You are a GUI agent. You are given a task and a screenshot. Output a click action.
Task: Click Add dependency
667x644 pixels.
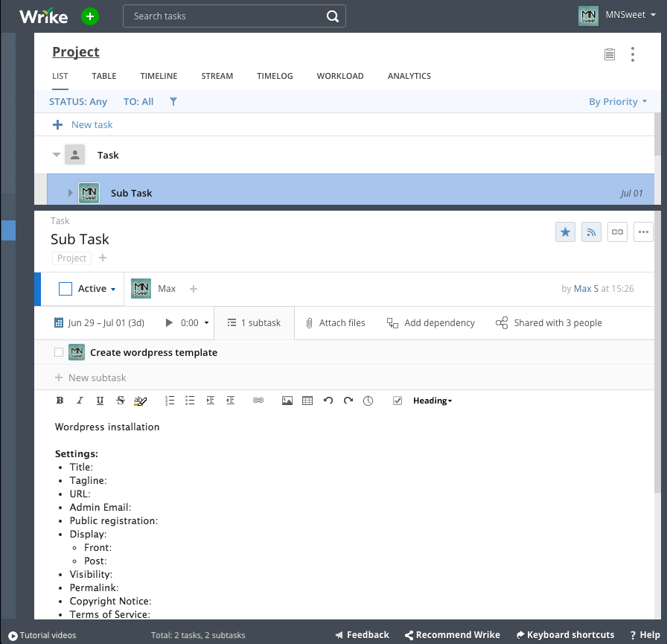[x=430, y=323]
